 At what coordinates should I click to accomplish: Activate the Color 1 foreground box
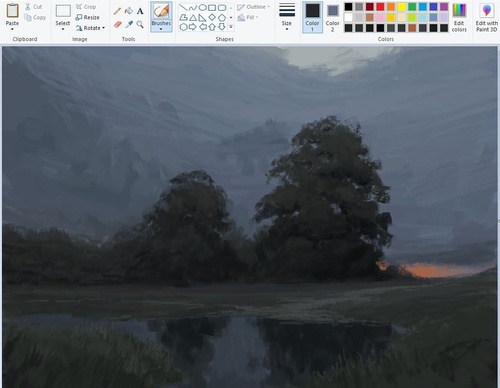(312, 17)
